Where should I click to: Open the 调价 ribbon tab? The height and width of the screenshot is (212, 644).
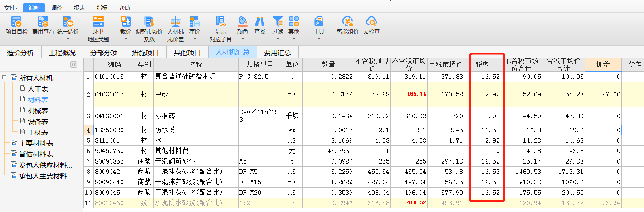(x=57, y=8)
